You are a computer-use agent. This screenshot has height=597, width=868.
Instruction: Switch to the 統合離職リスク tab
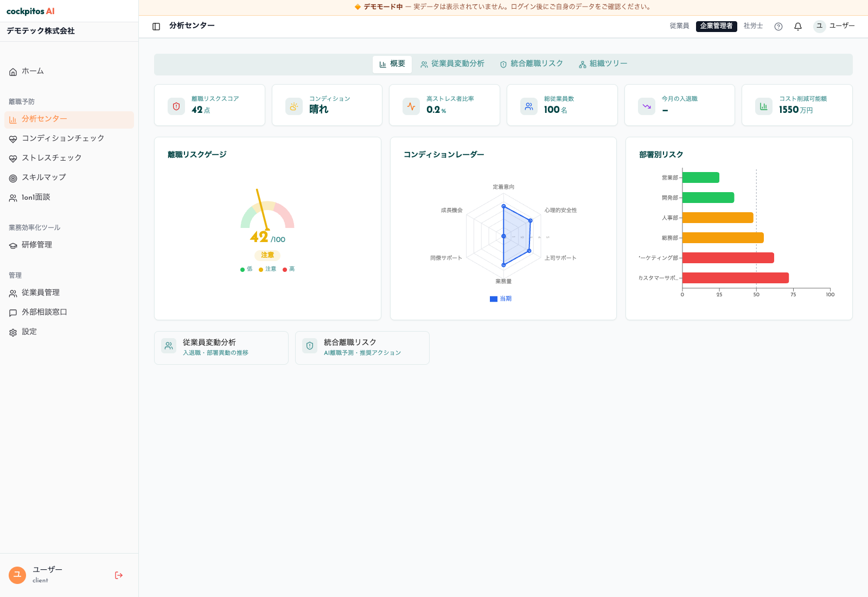(x=532, y=64)
